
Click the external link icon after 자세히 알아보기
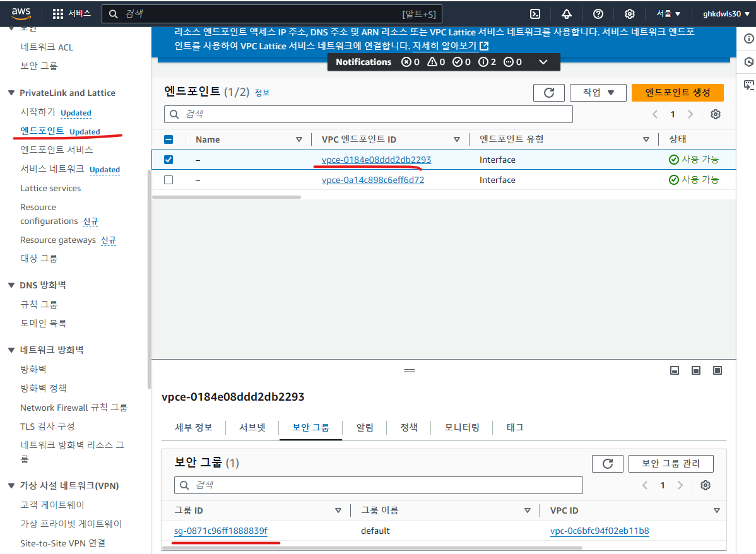(x=484, y=46)
